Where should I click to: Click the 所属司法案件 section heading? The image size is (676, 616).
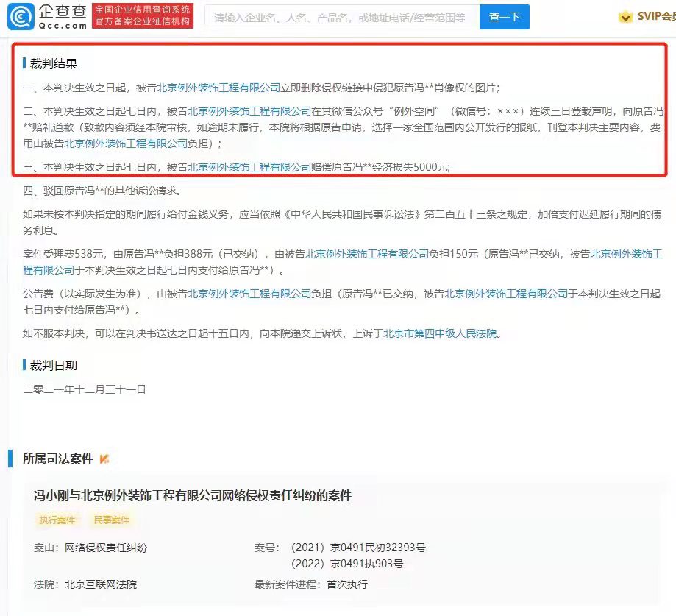coord(58,459)
